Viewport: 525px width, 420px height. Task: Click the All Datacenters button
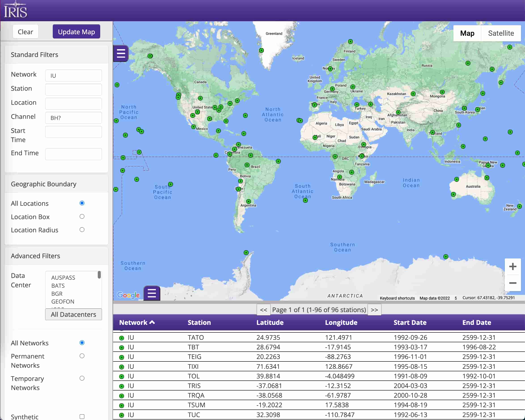click(x=73, y=314)
